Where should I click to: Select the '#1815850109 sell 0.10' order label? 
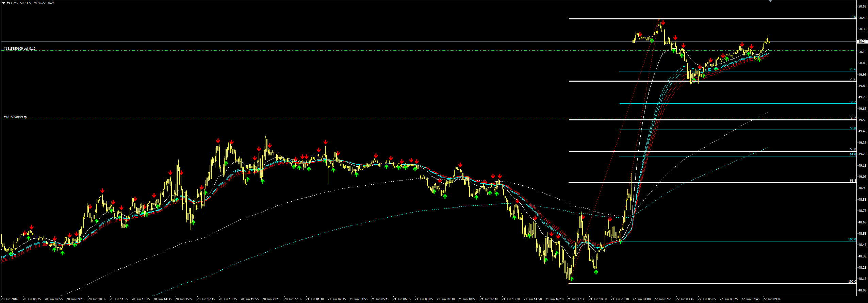(19, 49)
